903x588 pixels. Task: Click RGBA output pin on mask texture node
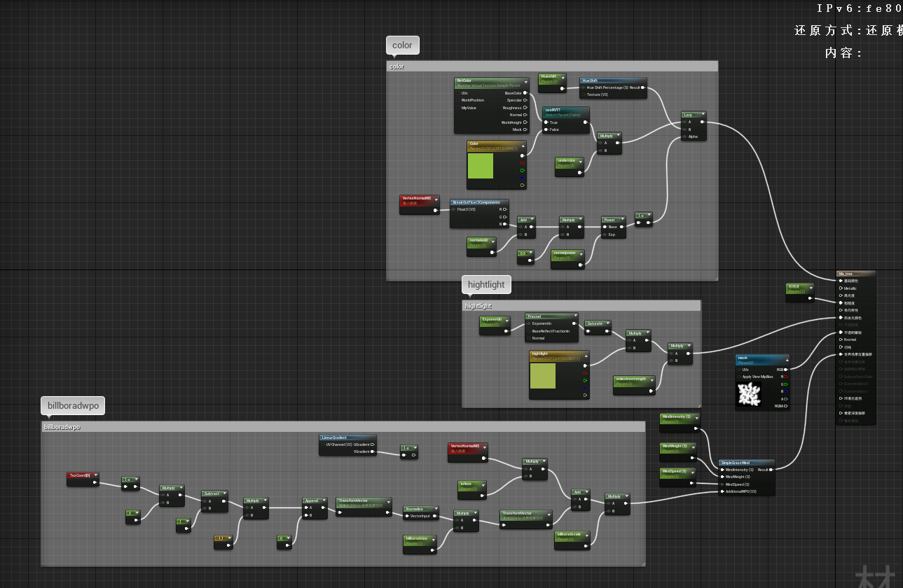point(786,405)
